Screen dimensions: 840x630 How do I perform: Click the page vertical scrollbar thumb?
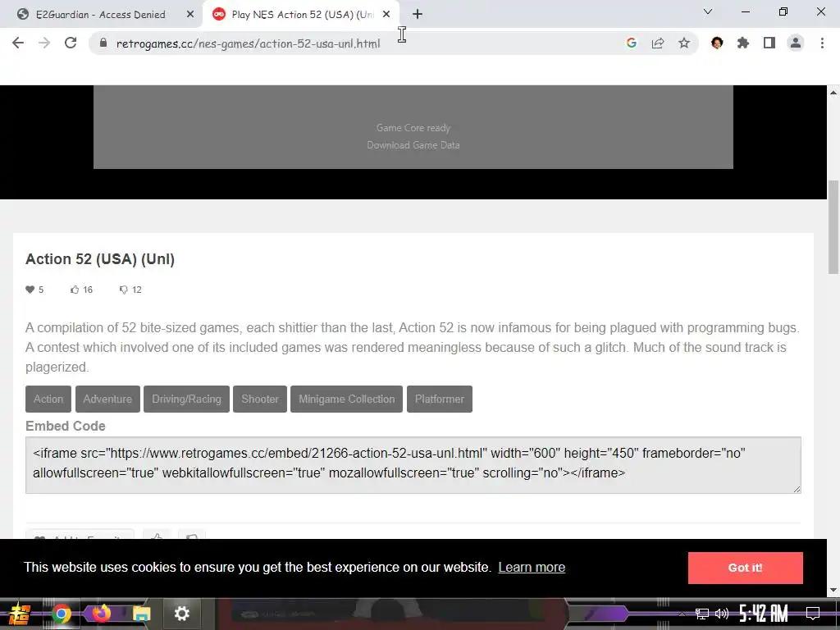pos(833,228)
